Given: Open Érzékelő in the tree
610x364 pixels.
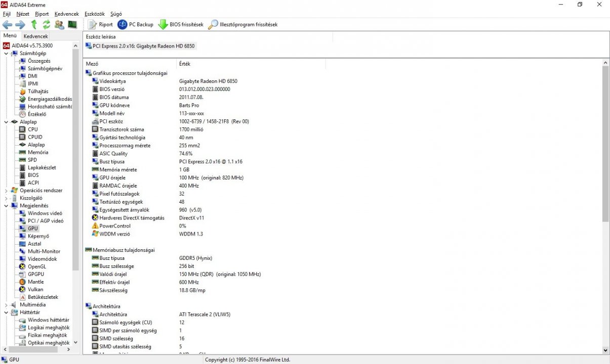Looking at the screenshot, I should click(x=37, y=114).
